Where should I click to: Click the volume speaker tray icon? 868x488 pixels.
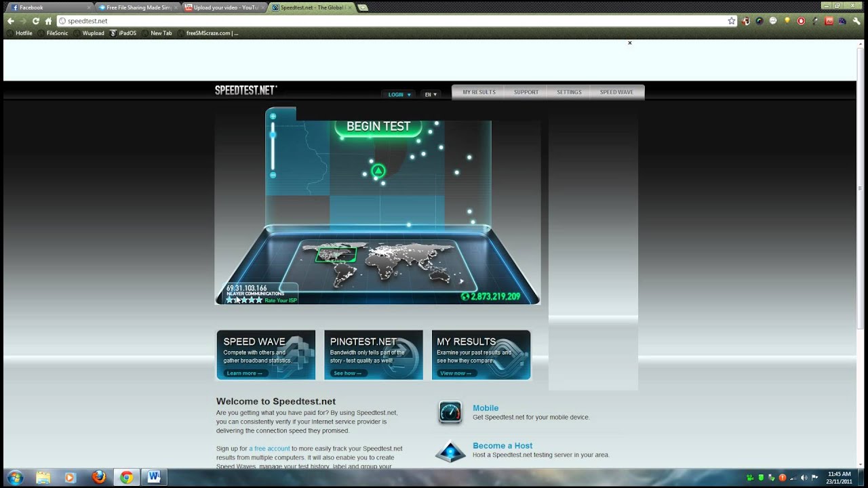pos(804,477)
